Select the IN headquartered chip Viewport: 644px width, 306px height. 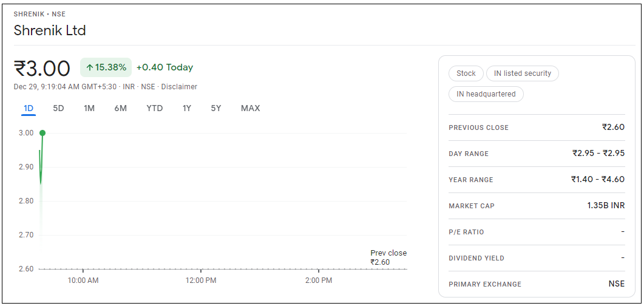[x=486, y=94]
